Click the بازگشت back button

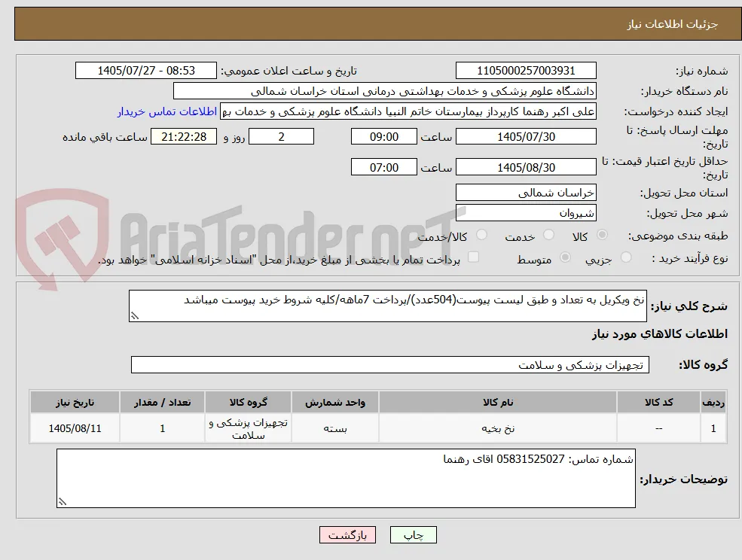tap(347, 535)
